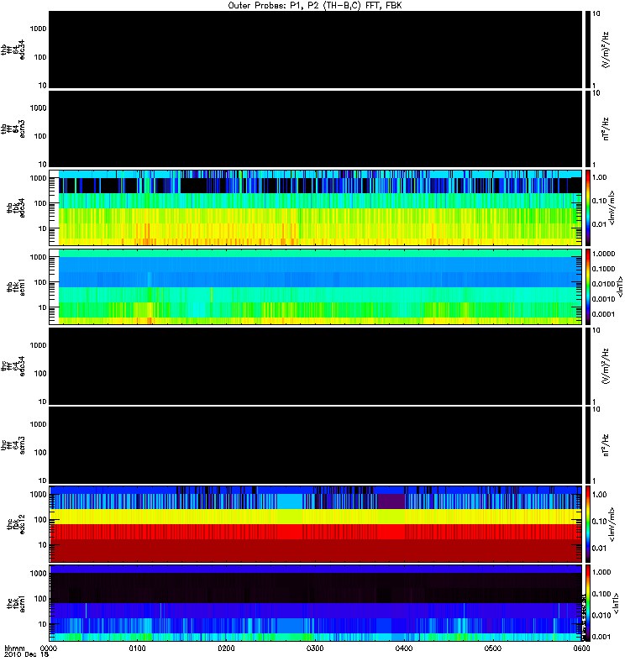Image resolution: width=630 pixels, height=672 pixels.
Task: Click the color bar of thb fbk edc34 panel
Action: pos(588,207)
